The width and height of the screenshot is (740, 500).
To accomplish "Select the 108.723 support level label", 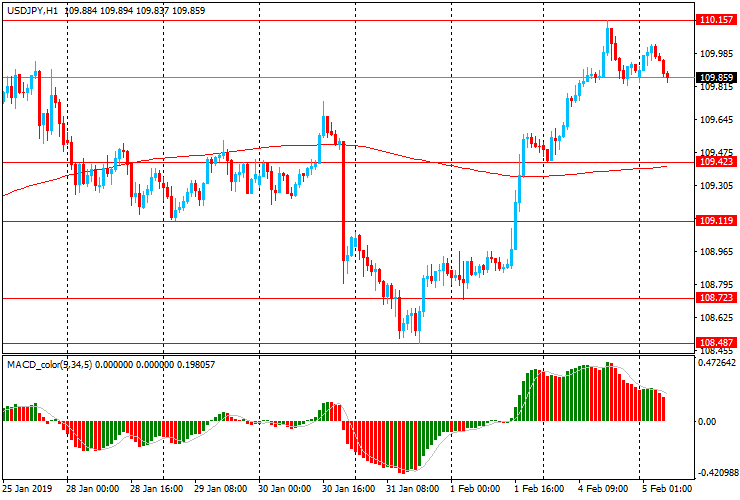I will coord(716,297).
